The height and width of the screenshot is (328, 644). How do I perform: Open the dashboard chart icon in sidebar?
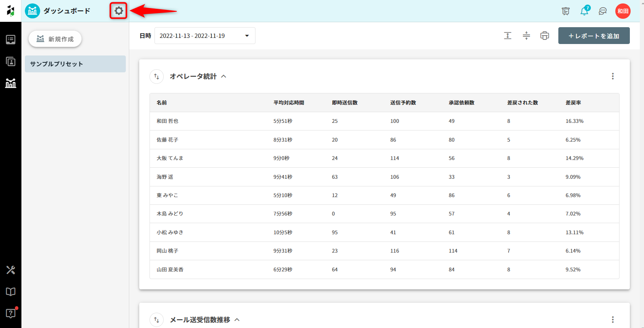coord(11,83)
